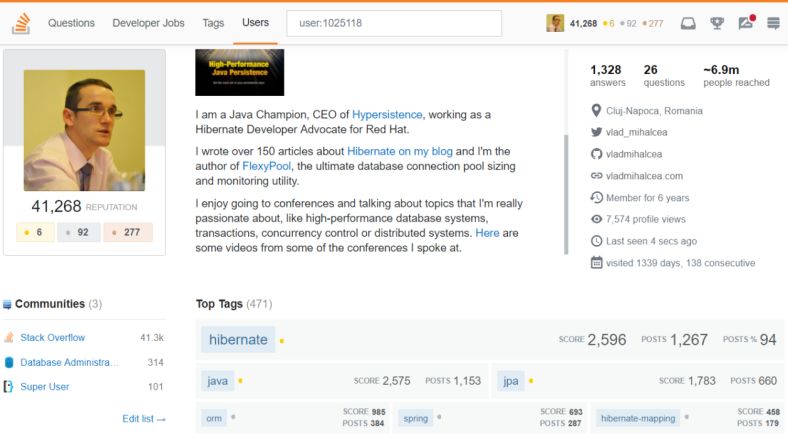Image resolution: width=788 pixels, height=438 pixels.
Task: Click the java tag
Action: click(218, 381)
